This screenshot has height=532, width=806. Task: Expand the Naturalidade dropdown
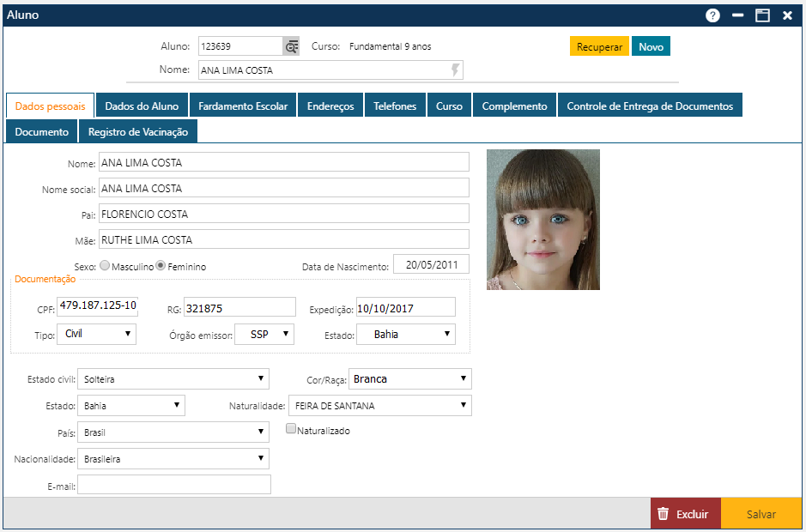click(x=379, y=405)
